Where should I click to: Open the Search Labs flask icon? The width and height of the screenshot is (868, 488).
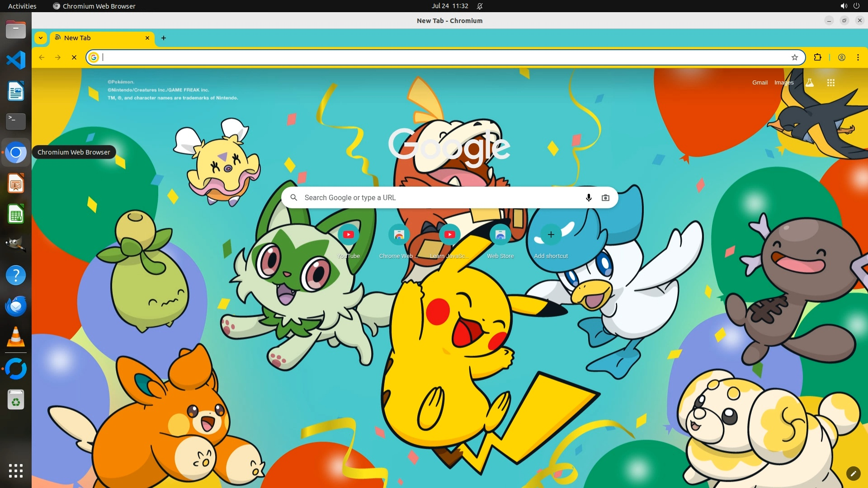[810, 83]
